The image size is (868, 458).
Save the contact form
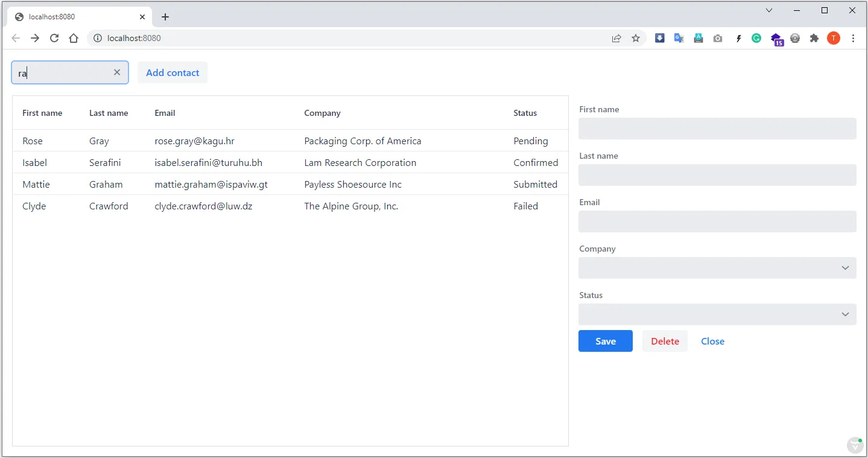(x=605, y=341)
